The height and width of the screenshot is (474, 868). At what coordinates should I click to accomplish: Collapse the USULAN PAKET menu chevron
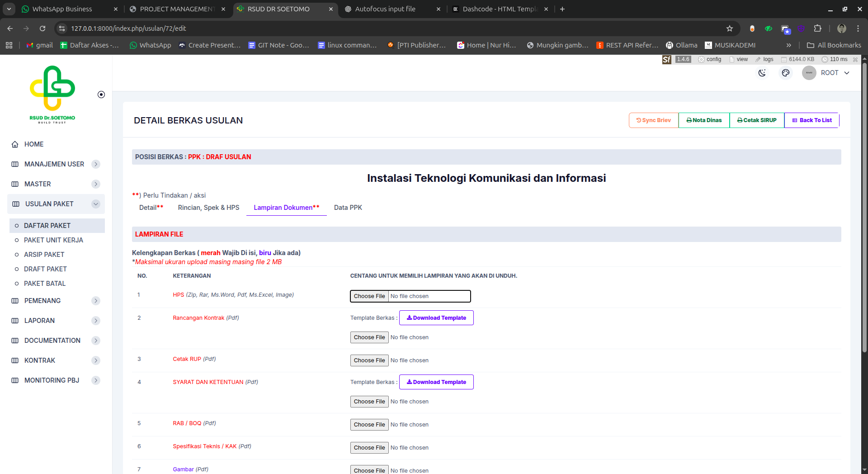click(x=96, y=204)
